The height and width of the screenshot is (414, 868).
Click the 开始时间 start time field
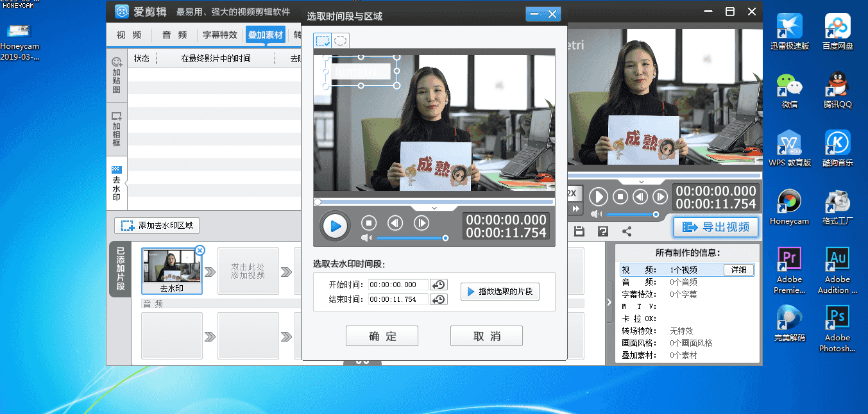tap(398, 285)
